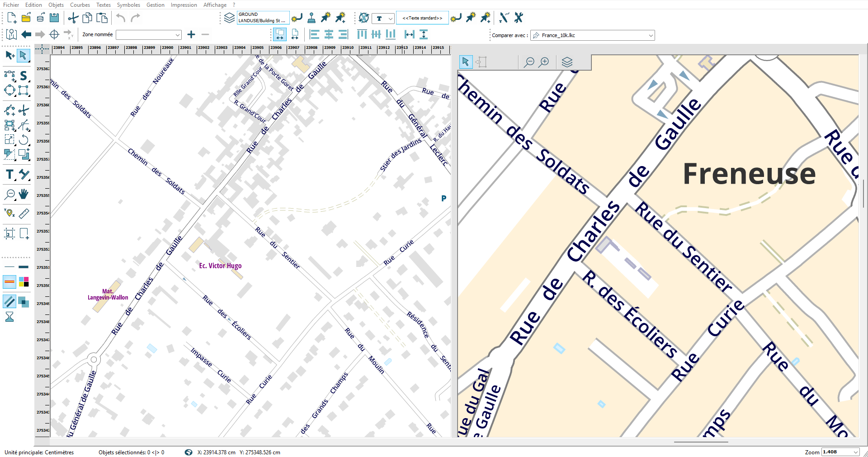Activate the hand pan tool
868x457 pixels.
point(24,194)
